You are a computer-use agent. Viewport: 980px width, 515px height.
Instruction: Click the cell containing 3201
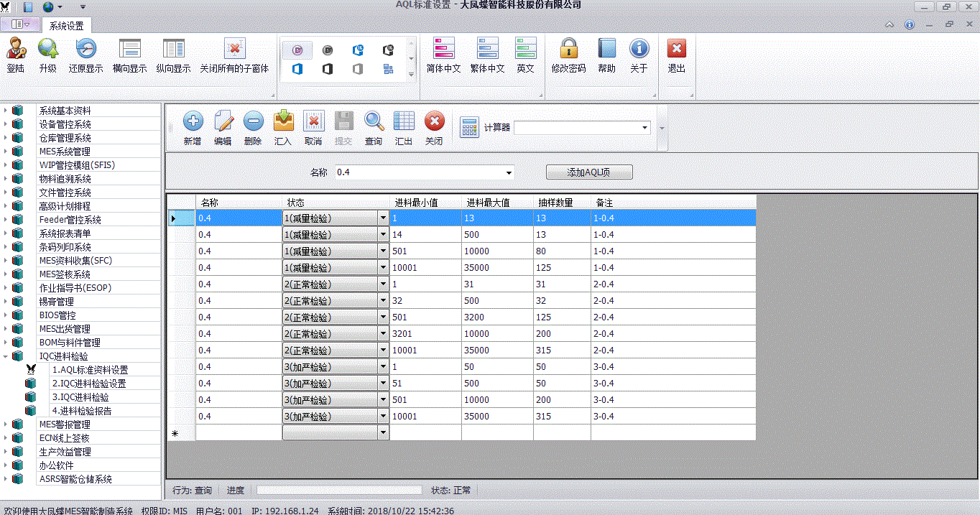425,334
